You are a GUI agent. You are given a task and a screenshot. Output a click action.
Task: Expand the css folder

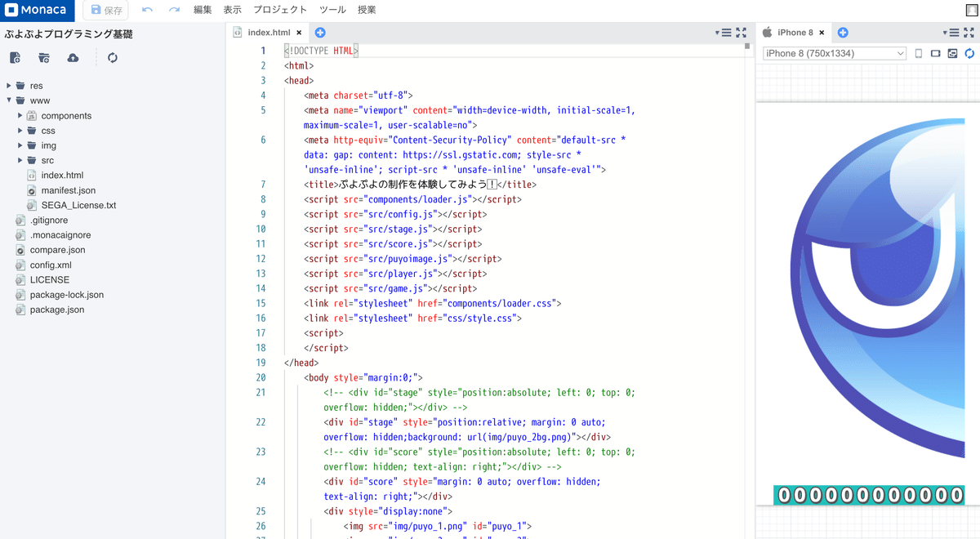click(x=20, y=131)
